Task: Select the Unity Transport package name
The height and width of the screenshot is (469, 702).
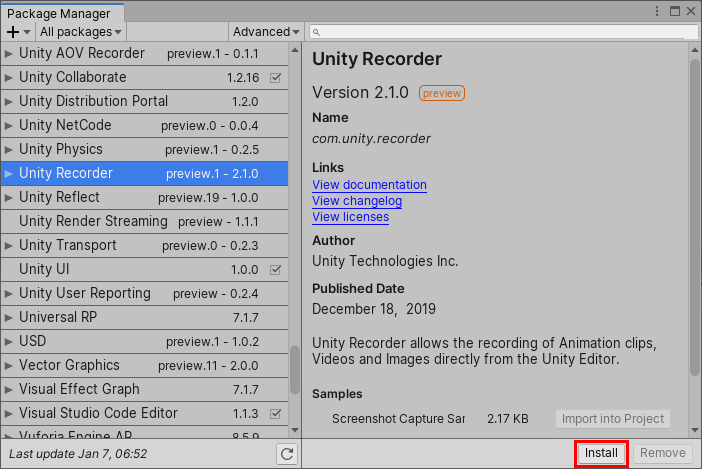Action: pos(68,245)
